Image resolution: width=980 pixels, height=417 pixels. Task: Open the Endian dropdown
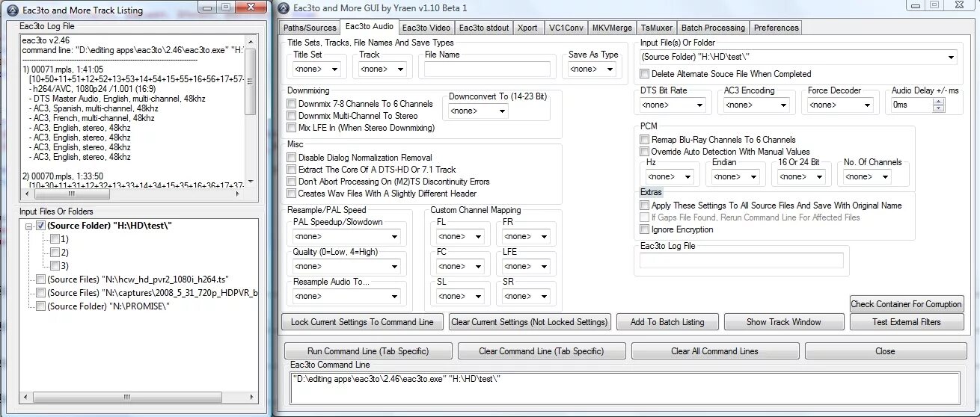pyautogui.click(x=735, y=176)
